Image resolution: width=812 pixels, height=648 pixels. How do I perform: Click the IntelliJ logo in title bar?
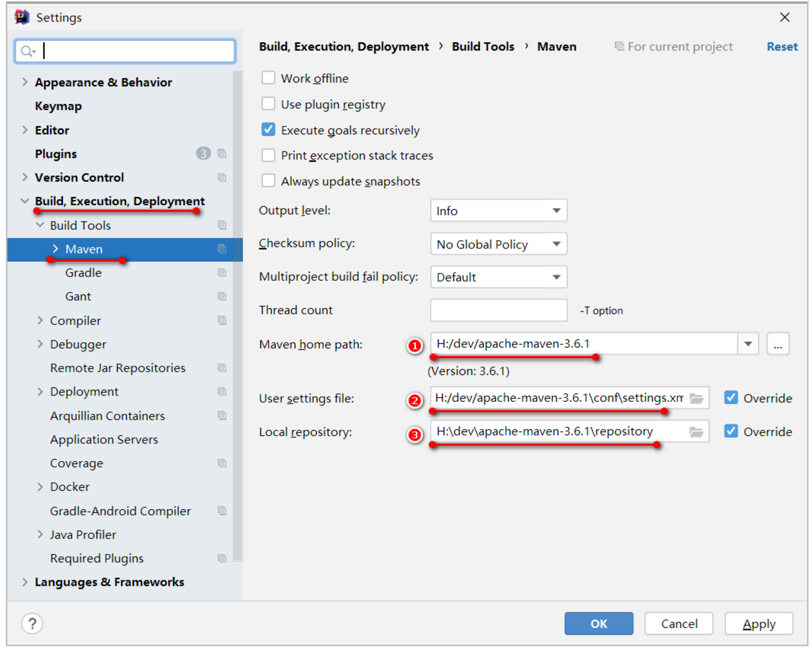pos(22,17)
